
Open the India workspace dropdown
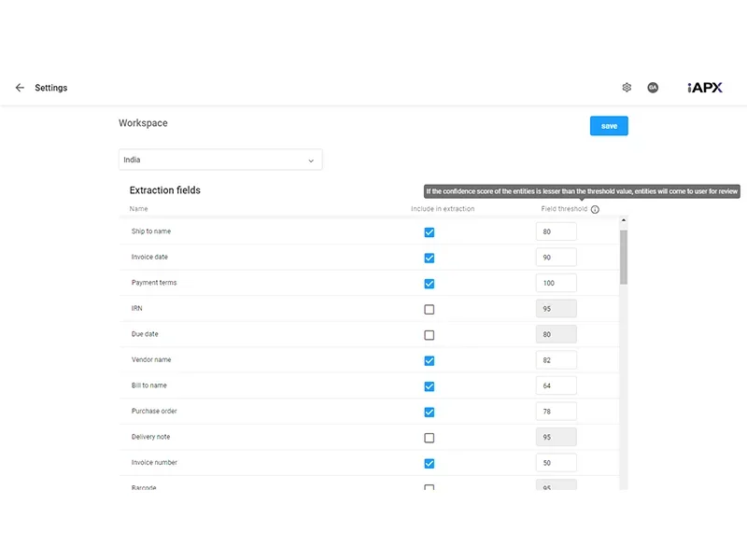[219, 160]
